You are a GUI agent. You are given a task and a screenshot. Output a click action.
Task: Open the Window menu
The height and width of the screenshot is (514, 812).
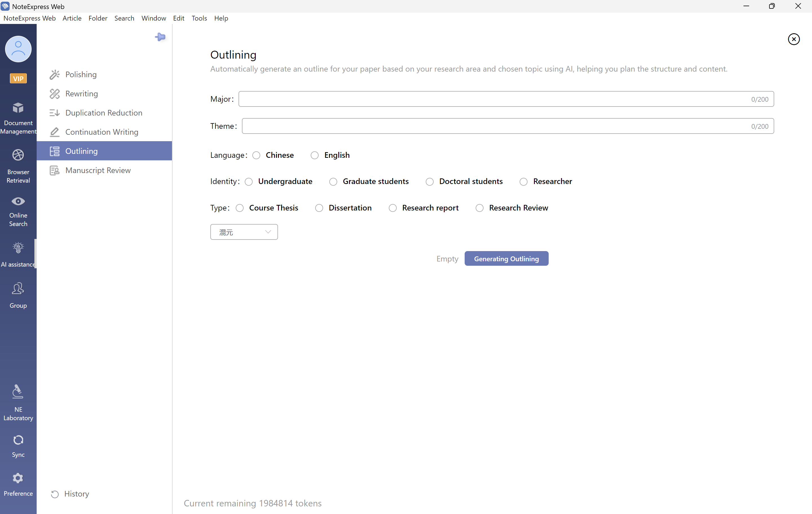[x=153, y=18]
